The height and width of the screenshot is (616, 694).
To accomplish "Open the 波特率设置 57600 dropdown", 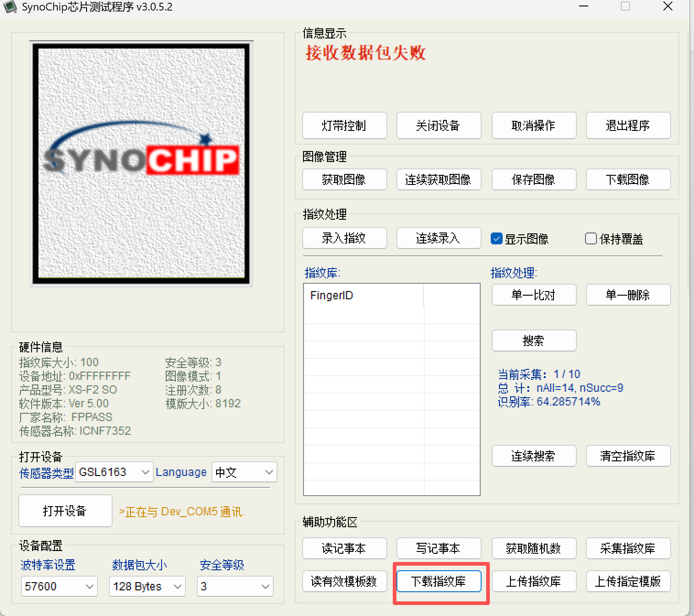I will point(59,586).
